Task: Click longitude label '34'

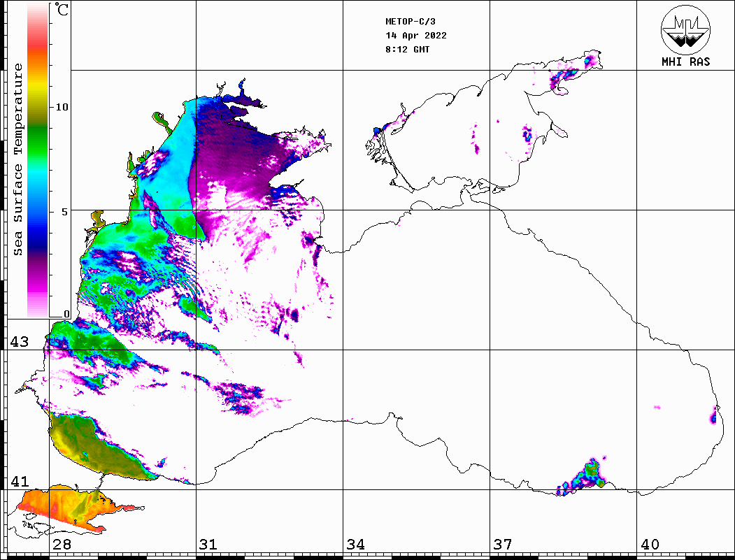Action: [355, 544]
